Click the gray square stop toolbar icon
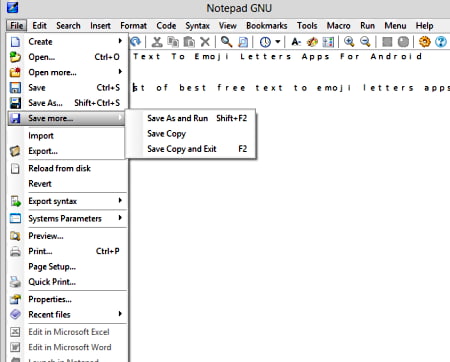 tap(387, 42)
